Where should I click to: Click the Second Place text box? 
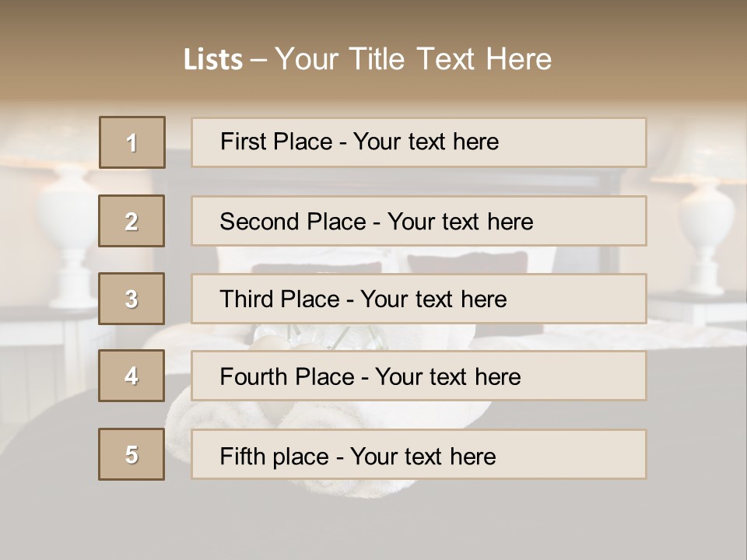point(419,221)
